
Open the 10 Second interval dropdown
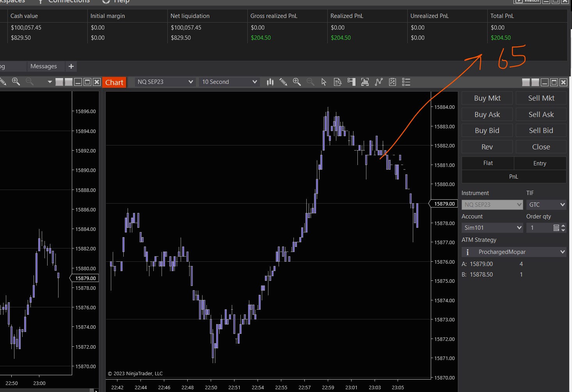[254, 82]
